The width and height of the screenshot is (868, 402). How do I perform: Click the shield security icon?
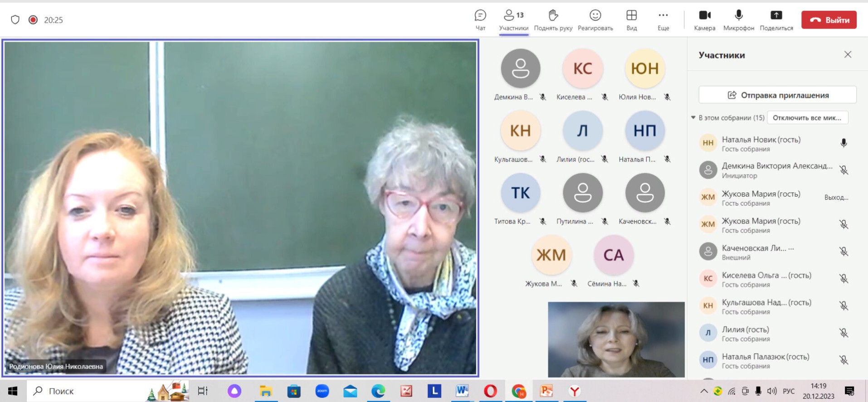(x=15, y=20)
